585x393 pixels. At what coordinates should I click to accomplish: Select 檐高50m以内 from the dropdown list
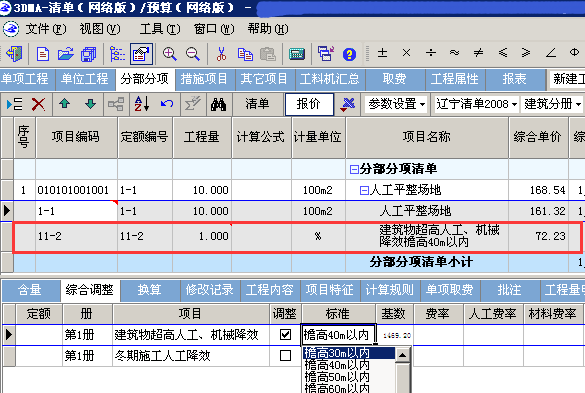[337, 377]
